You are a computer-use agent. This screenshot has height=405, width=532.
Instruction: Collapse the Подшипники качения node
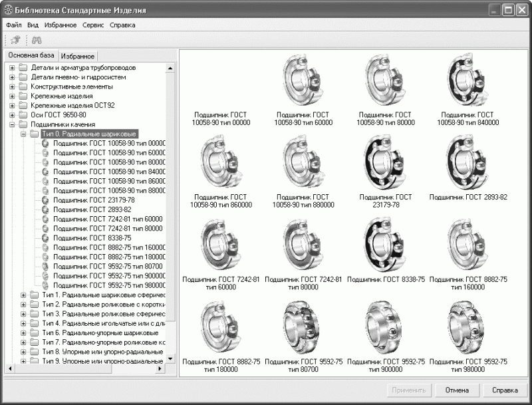12,124
